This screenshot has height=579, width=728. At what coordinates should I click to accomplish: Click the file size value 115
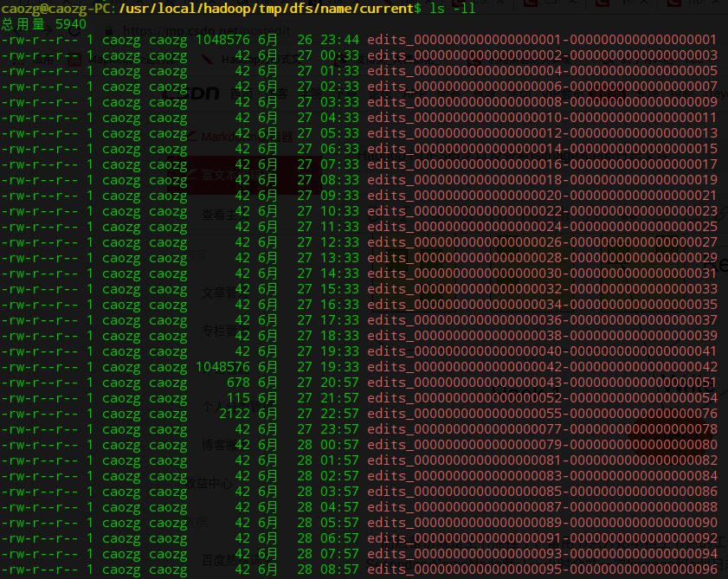(x=239, y=398)
